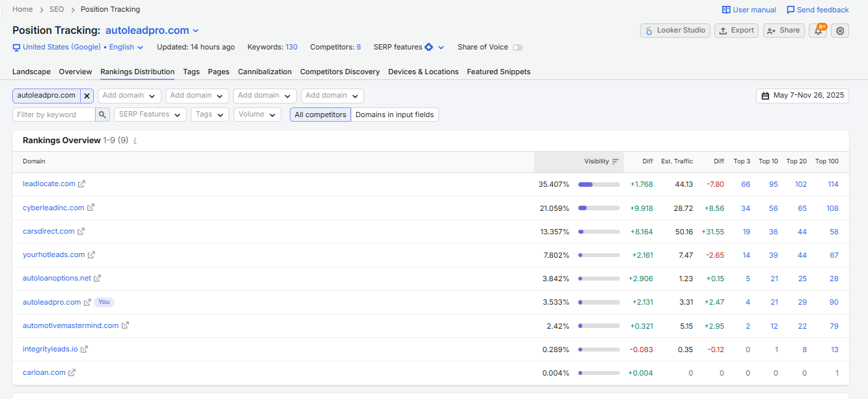Open the Volume filter dropdown
This screenshot has width=868, height=399.
pos(257,115)
